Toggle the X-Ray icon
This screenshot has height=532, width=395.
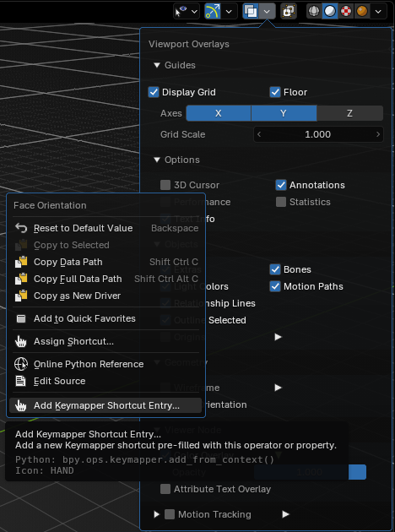(x=289, y=12)
